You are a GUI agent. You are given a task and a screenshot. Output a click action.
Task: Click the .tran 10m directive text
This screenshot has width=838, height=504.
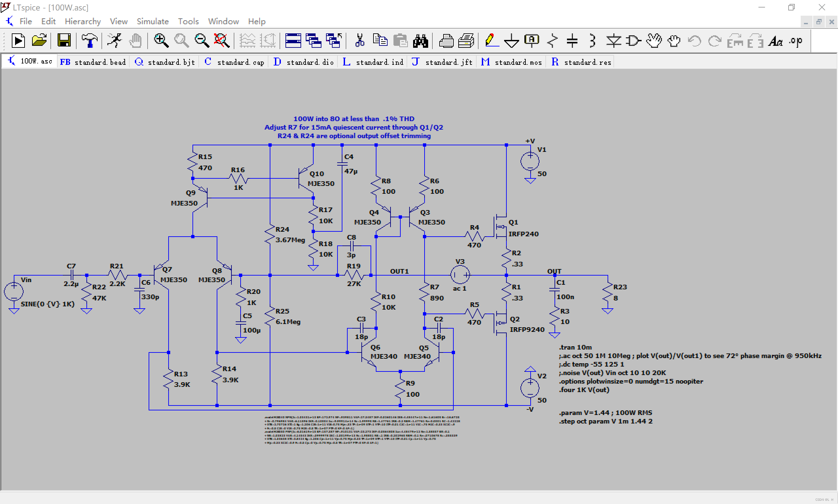pyautogui.click(x=575, y=347)
